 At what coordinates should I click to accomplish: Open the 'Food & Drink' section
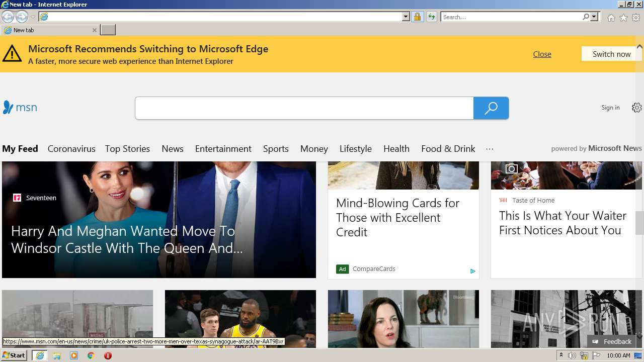point(448,149)
